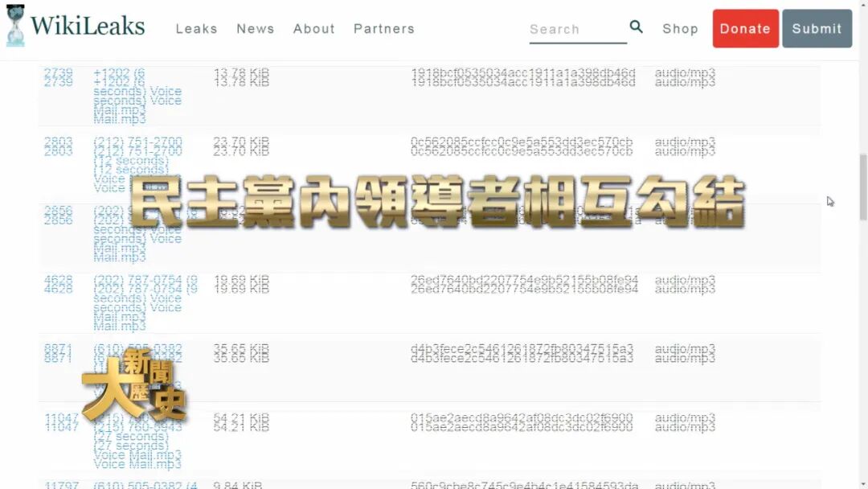
Task: Click the gray Submit button
Action: 817,28
